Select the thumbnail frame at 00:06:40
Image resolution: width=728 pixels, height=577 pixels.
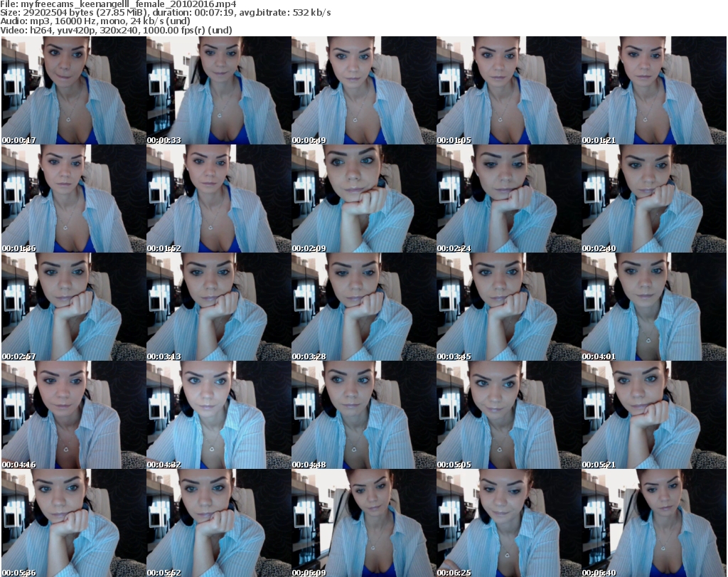click(x=654, y=523)
